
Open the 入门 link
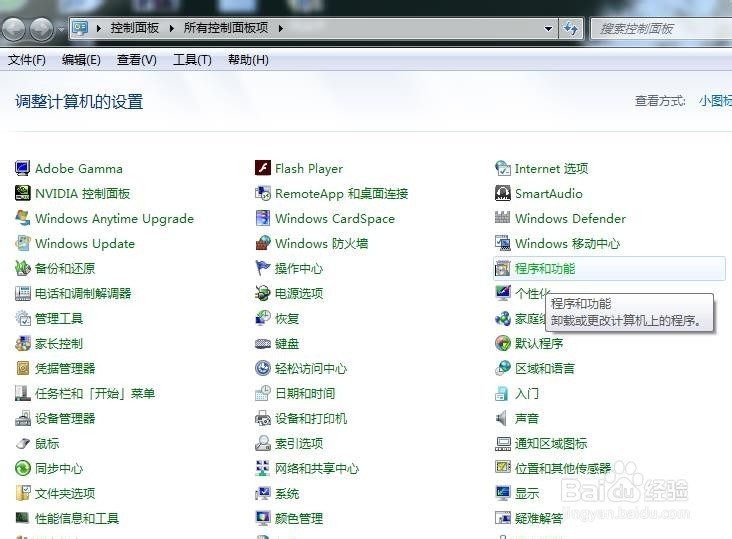(527, 393)
